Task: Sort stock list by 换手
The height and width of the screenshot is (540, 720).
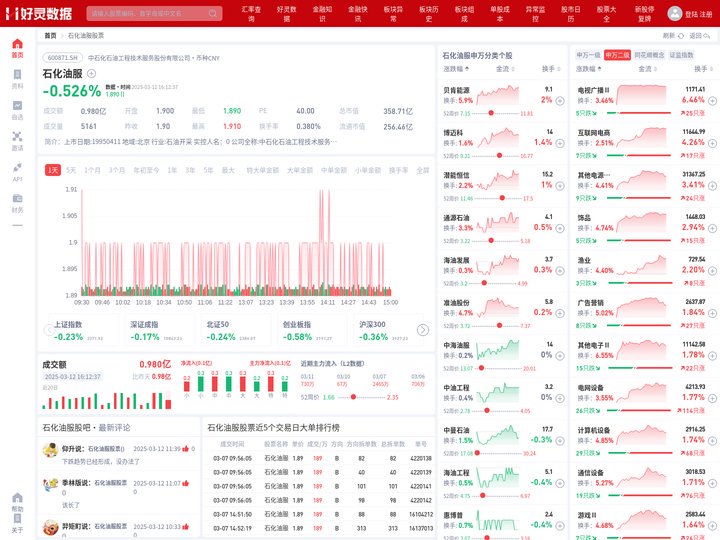Action: point(551,69)
